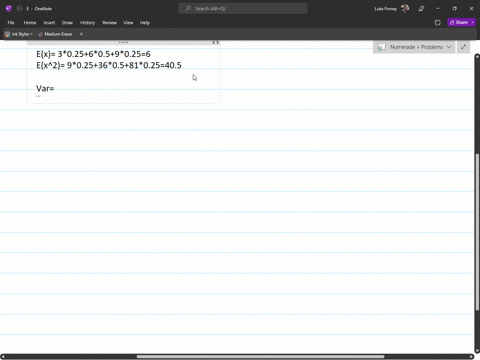Click the Share button
The width and height of the screenshot is (480, 360).
tap(459, 22)
